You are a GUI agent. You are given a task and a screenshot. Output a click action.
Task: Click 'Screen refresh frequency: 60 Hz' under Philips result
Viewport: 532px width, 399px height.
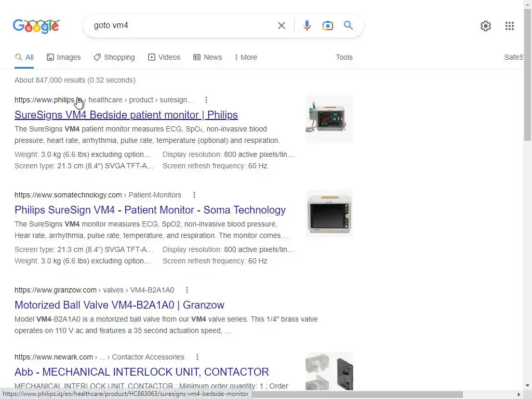(215, 166)
